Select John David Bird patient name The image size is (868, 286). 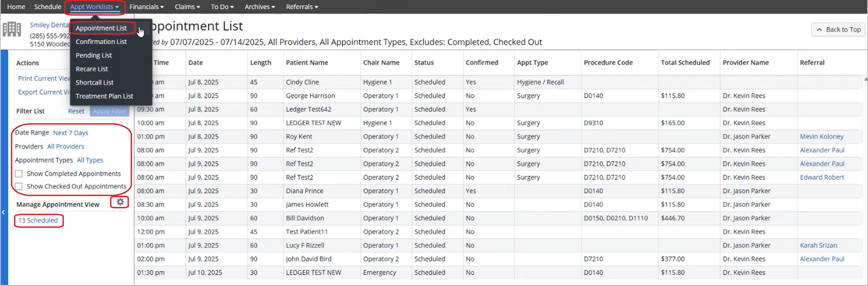pos(308,259)
